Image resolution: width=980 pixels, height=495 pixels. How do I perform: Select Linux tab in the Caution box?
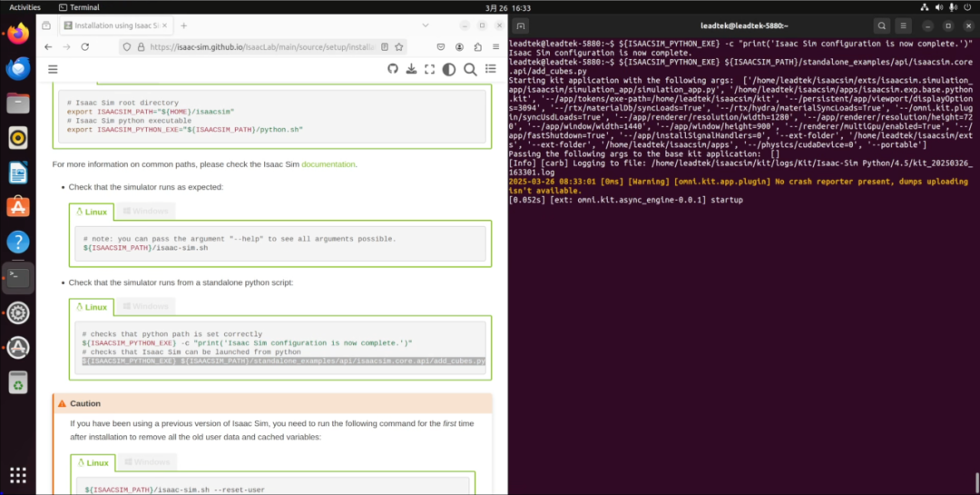[93, 464]
